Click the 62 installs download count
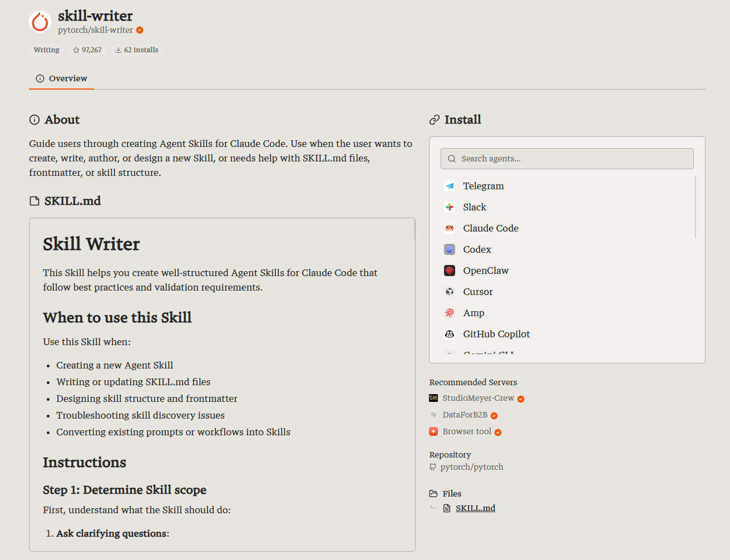The image size is (730, 560). pyautogui.click(x=137, y=50)
